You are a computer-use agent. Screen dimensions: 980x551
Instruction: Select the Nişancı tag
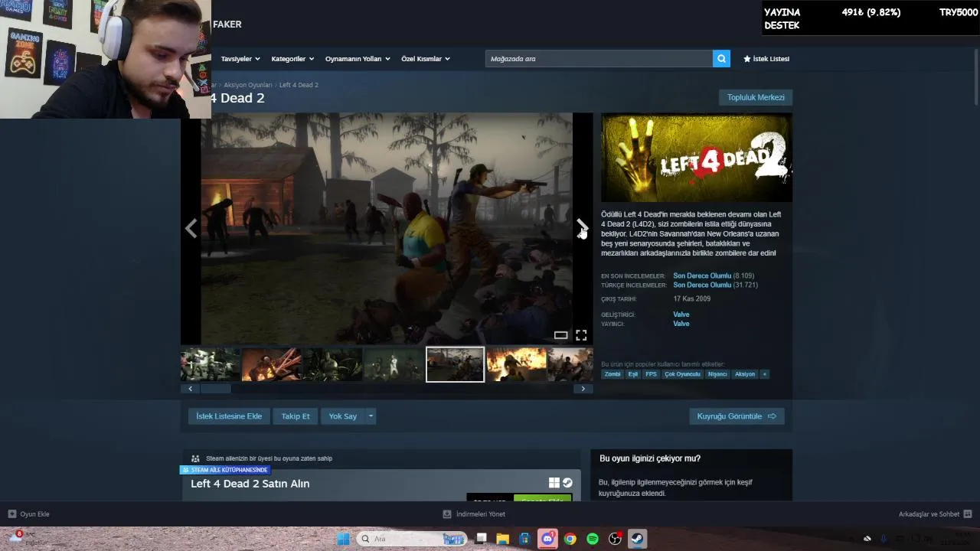(x=717, y=374)
